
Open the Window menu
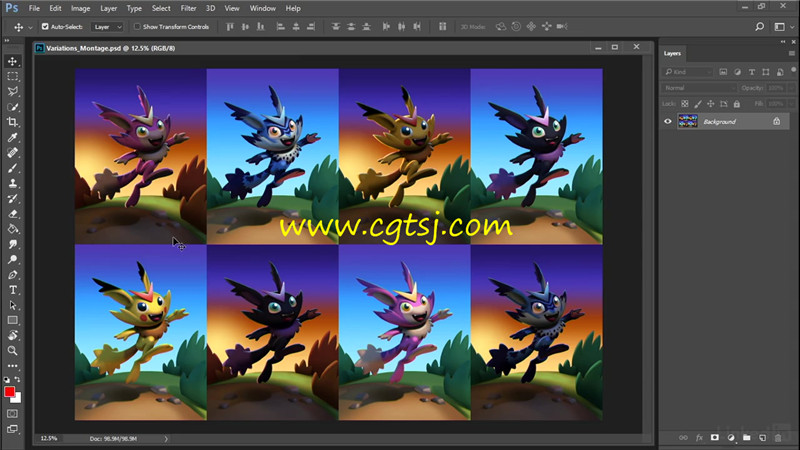pos(262,8)
